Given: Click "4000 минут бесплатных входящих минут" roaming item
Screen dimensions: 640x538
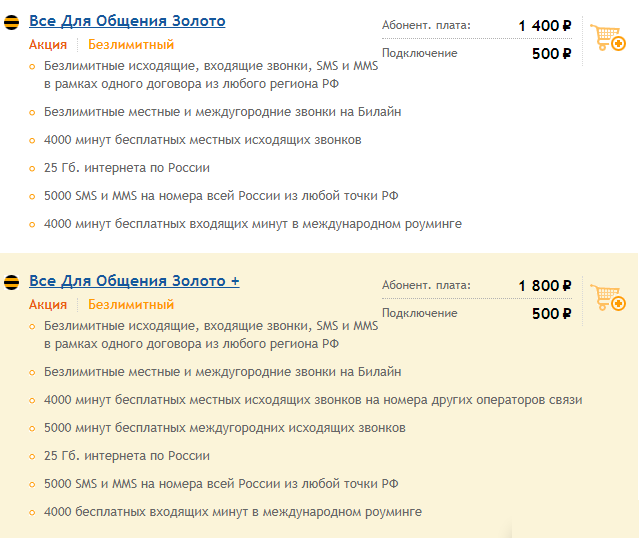Looking at the screenshot, I should 252,224.
